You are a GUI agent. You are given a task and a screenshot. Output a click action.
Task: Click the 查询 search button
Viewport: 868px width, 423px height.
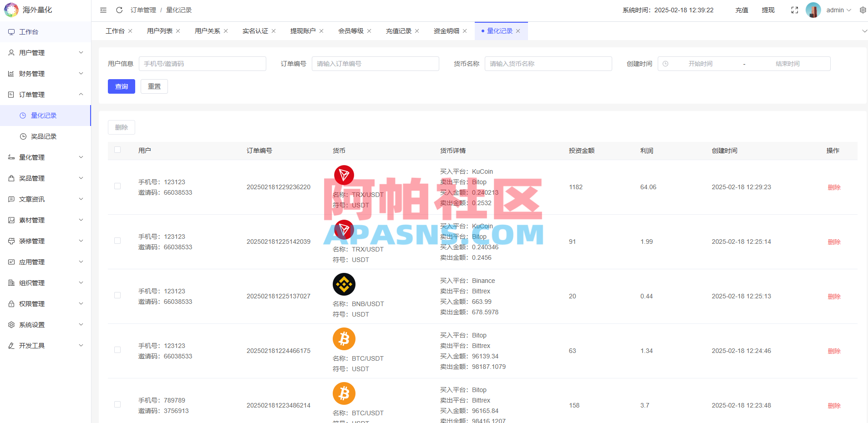click(x=121, y=86)
